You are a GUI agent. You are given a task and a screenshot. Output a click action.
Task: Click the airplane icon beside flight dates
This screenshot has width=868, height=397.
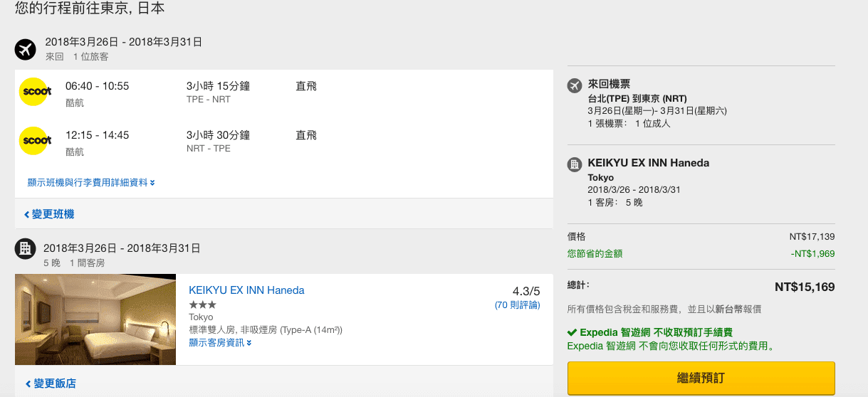26,49
